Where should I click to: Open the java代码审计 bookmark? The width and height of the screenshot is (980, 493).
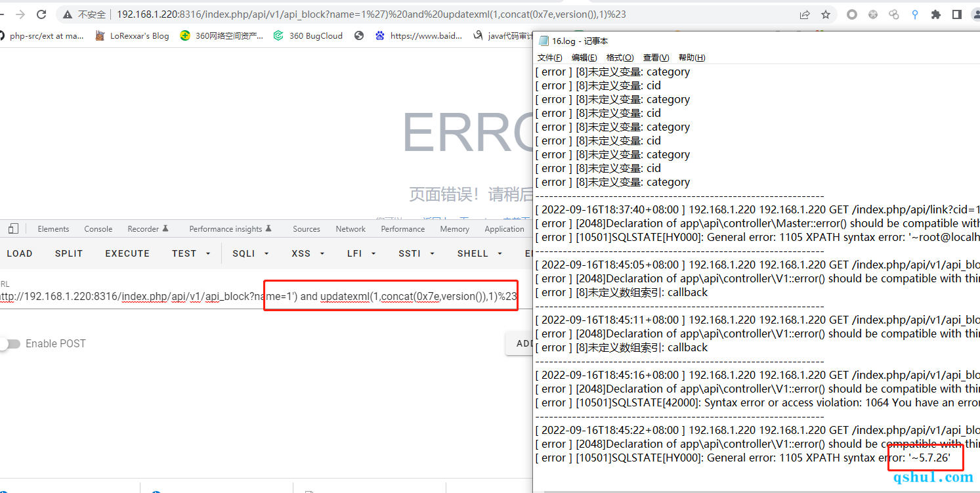503,36
